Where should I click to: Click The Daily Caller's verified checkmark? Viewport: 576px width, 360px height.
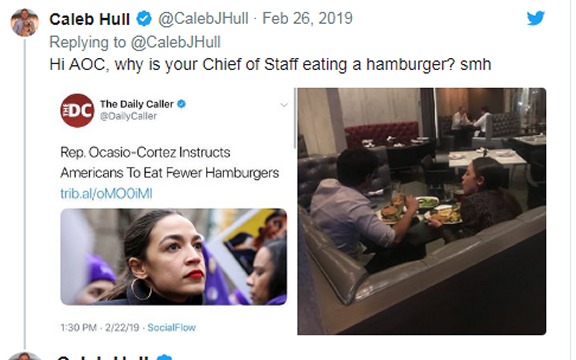coord(181,104)
